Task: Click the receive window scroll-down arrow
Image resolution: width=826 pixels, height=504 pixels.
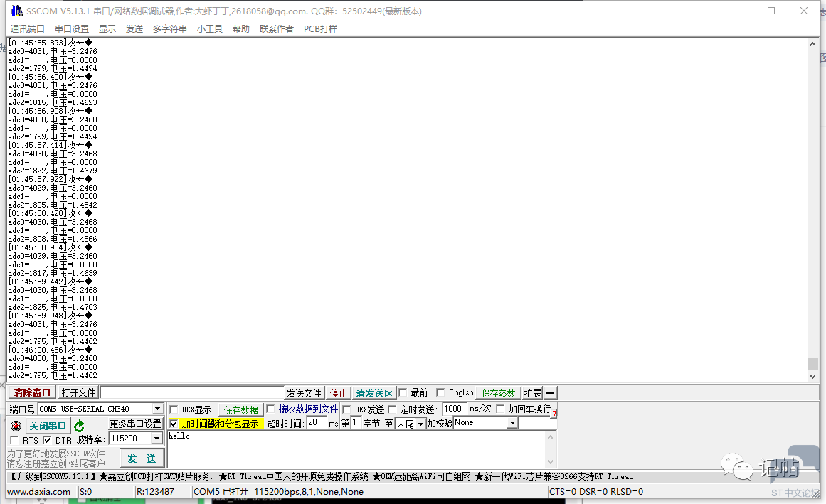Action: pyautogui.click(x=812, y=376)
